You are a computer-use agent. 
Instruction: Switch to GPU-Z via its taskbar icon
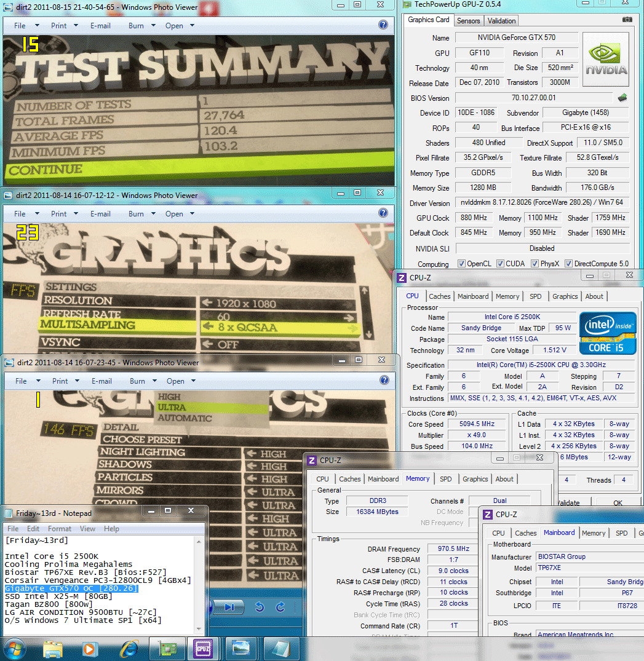(x=167, y=649)
